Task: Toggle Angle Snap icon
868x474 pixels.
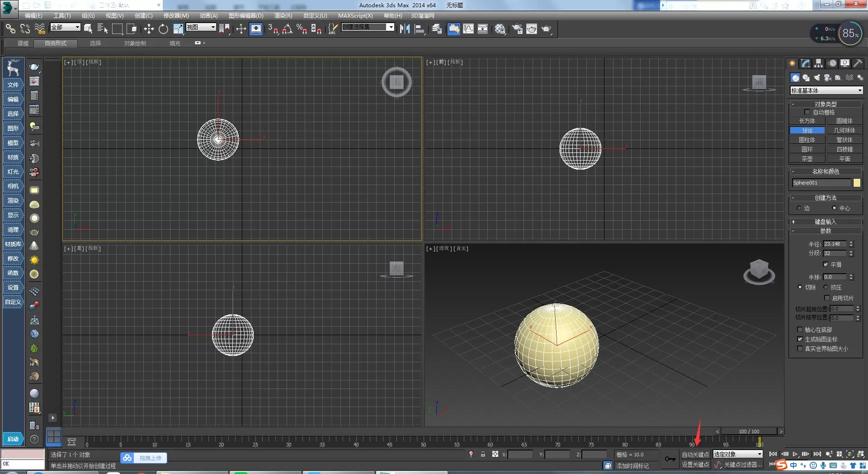Action: [x=288, y=29]
